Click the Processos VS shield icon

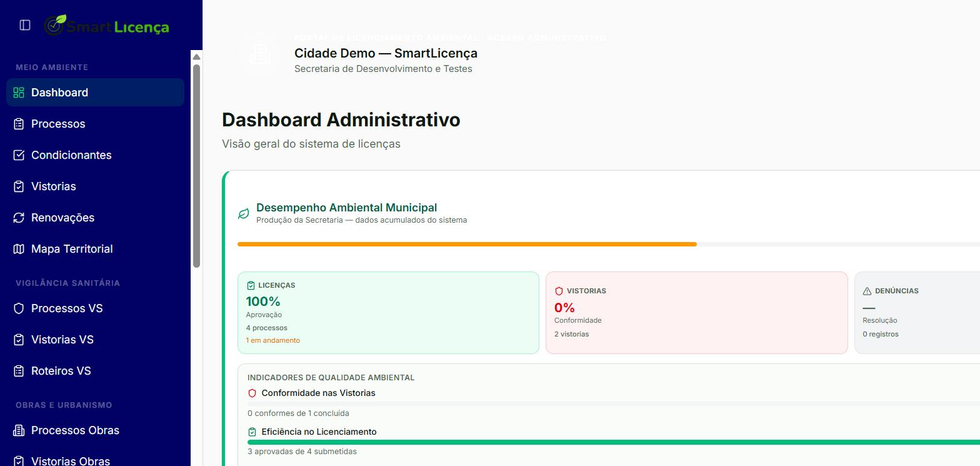pos(19,308)
